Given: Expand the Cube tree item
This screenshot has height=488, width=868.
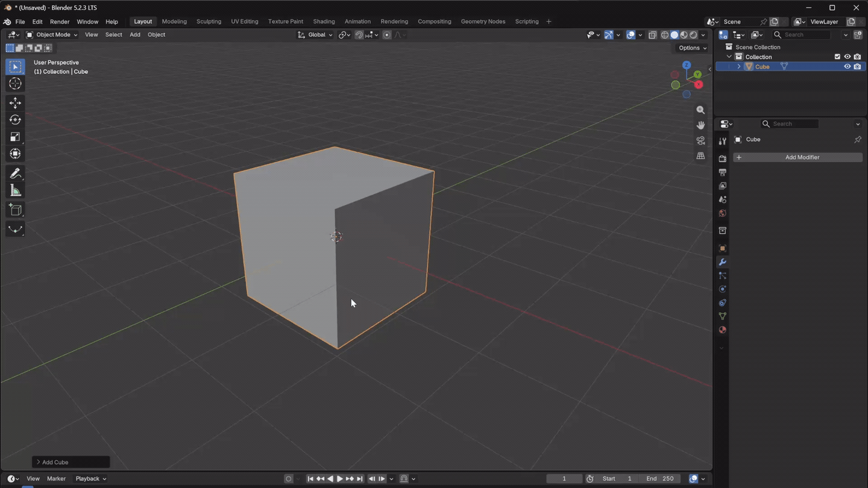Looking at the screenshot, I should (739, 67).
